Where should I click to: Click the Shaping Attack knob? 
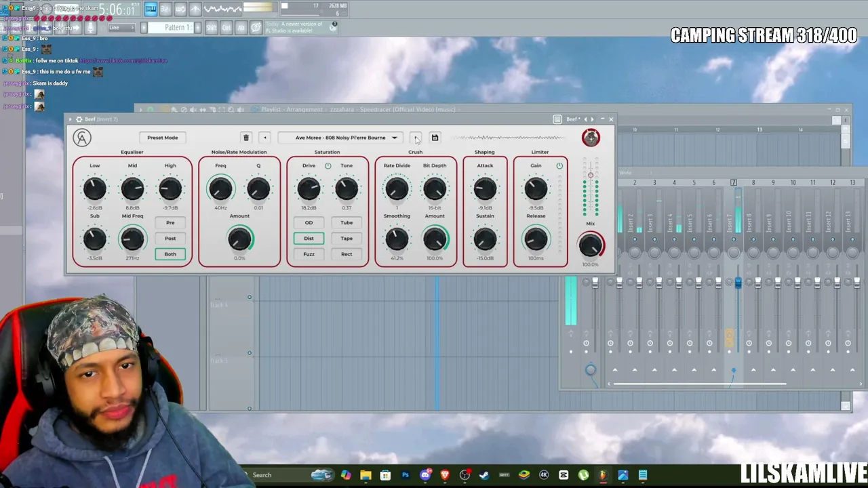pos(485,189)
